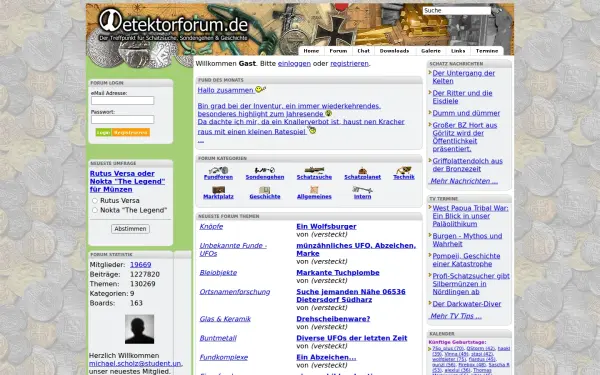
Task: Click the registrieren link in welcome text
Action: 349,64
